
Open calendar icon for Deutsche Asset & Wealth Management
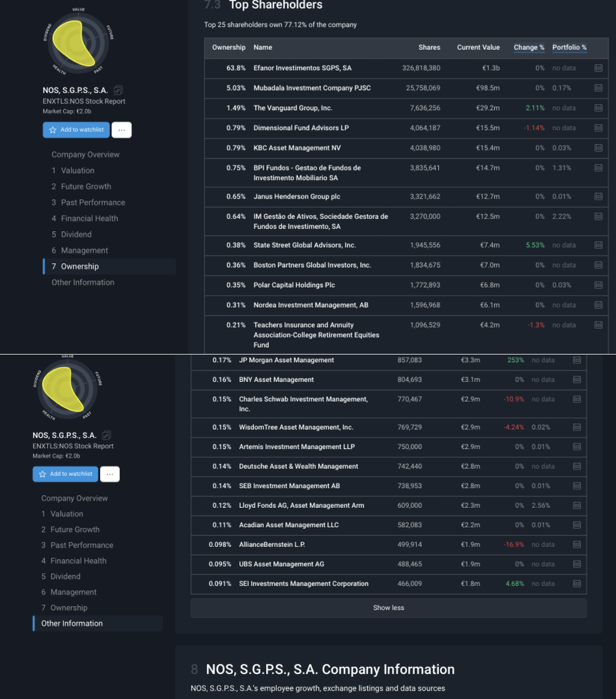tap(577, 466)
